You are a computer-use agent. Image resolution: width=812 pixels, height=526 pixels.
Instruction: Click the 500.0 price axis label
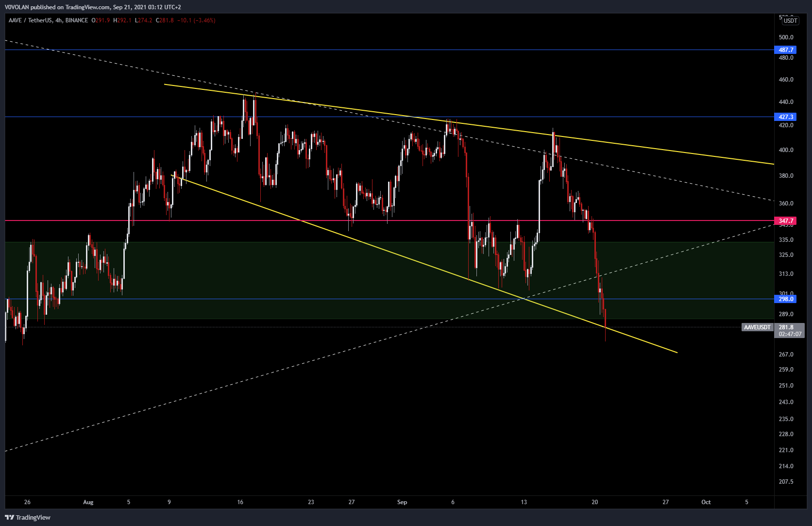pos(786,37)
